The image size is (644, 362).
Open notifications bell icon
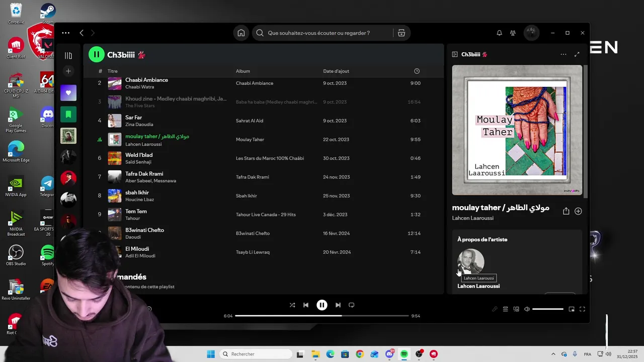point(499,33)
